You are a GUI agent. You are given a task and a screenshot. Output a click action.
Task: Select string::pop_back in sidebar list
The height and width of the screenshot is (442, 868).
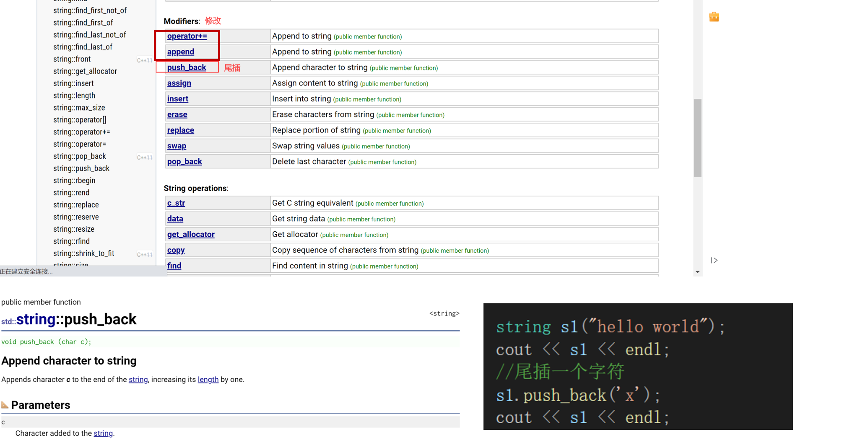[80, 156]
